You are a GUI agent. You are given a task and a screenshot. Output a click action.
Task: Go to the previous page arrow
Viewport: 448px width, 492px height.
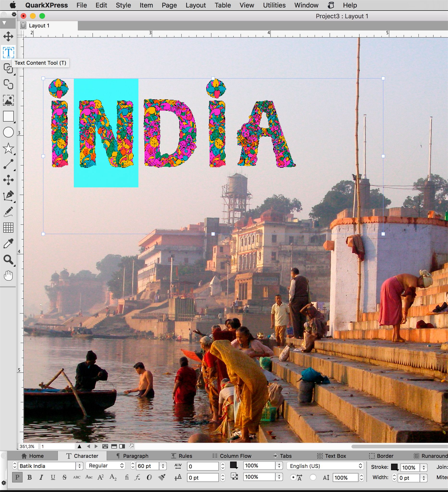click(88, 446)
